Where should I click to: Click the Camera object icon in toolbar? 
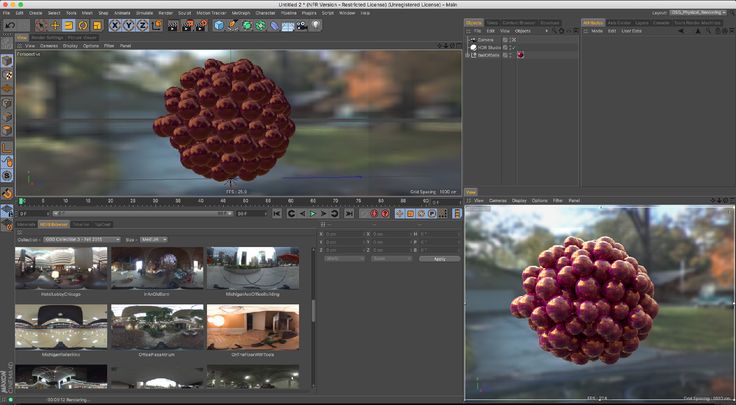tap(303, 24)
